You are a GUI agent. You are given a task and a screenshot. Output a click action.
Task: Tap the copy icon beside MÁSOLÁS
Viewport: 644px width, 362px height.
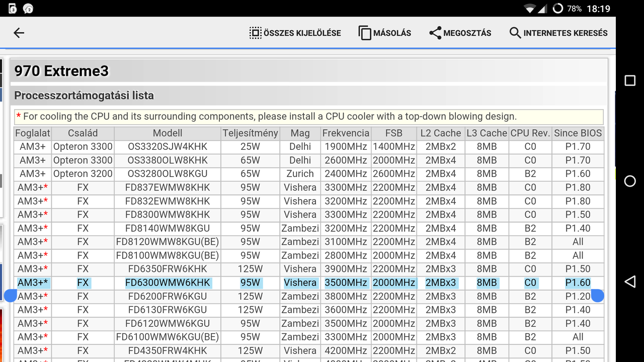pyautogui.click(x=365, y=33)
